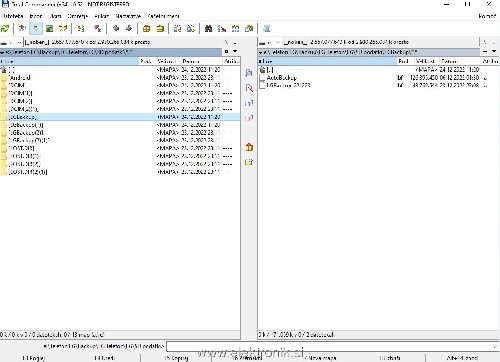Open the Nastavitve menu
The image size is (500, 362).
128,16
